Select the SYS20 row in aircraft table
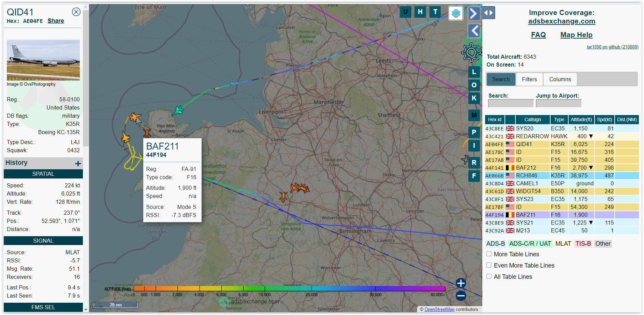 562,128
